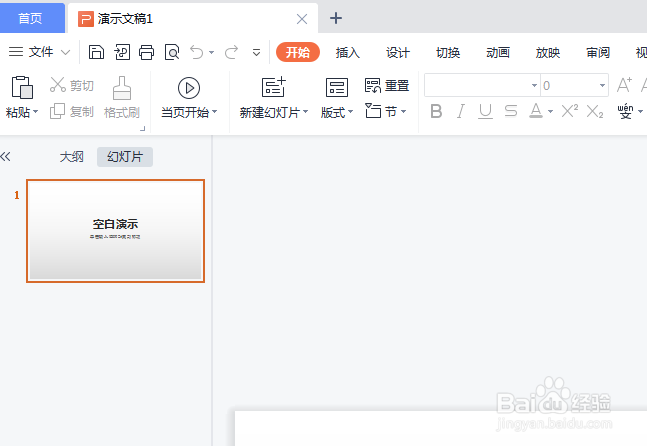Expand the 新建幻灯片 dropdown arrow
The image size is (647, 446).
[x=305, y=112]
